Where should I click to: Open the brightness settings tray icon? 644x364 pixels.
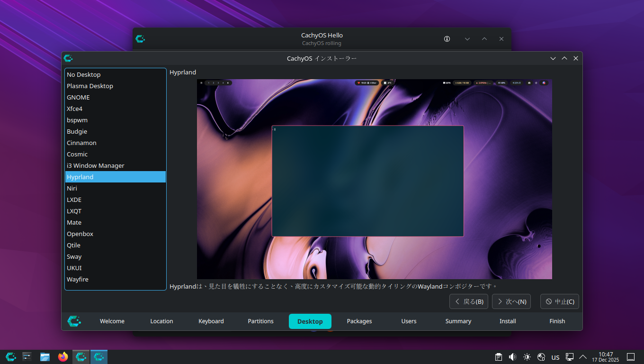[x=527, y=357]
